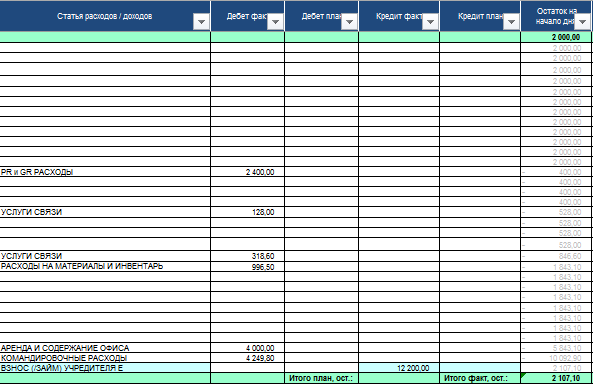Screen dimensions: 593x384
Task: Click РАСХОДЫ НА МАТЕРИАЛЫ И ИНВЕНТАРЬ cell
Action: (x=105, y=266)
